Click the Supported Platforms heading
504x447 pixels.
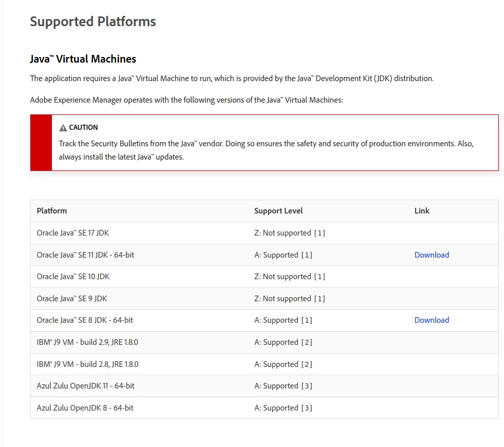93,22
